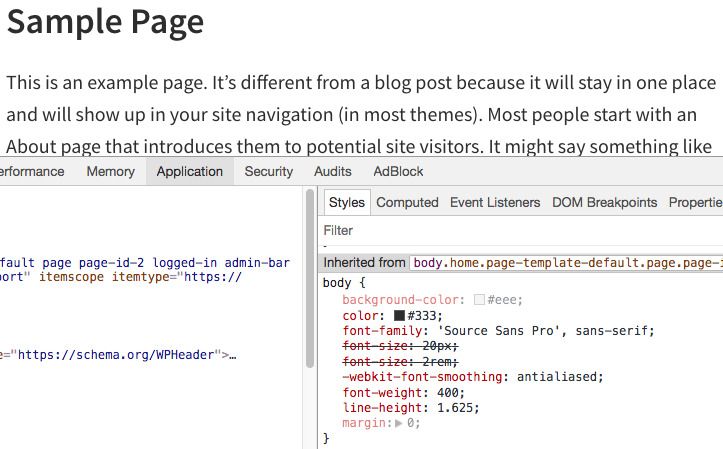Viewport: 723px width, 449px height.
Task: Click the Elements panel vertical scrollbar
Action: [x=310, y=278]
